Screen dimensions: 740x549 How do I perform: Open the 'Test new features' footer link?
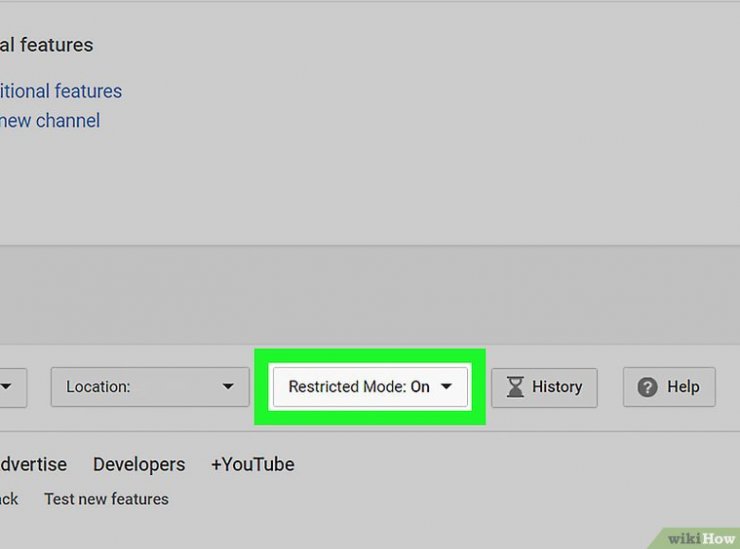[x=106, y=499]
